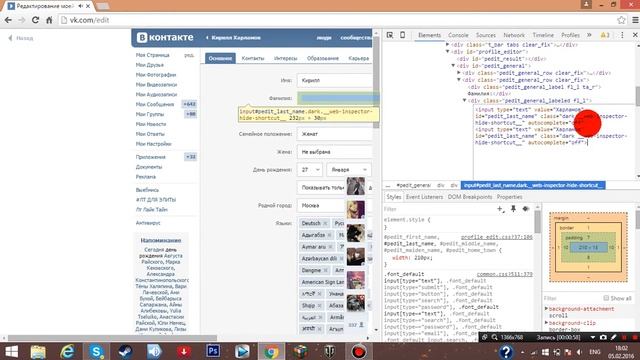The height and width of the screenshot is (360, 640).
Task: Bookmark the page with the star icon
Action: coord(621,20)
